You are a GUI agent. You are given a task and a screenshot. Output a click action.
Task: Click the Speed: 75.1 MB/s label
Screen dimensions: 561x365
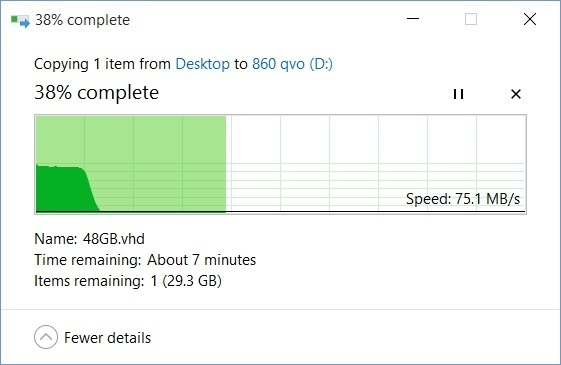pos(463,199)
